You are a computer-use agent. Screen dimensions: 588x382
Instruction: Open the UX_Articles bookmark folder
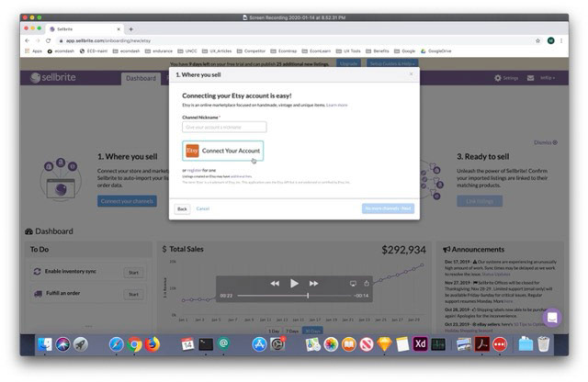pos(217,51)
